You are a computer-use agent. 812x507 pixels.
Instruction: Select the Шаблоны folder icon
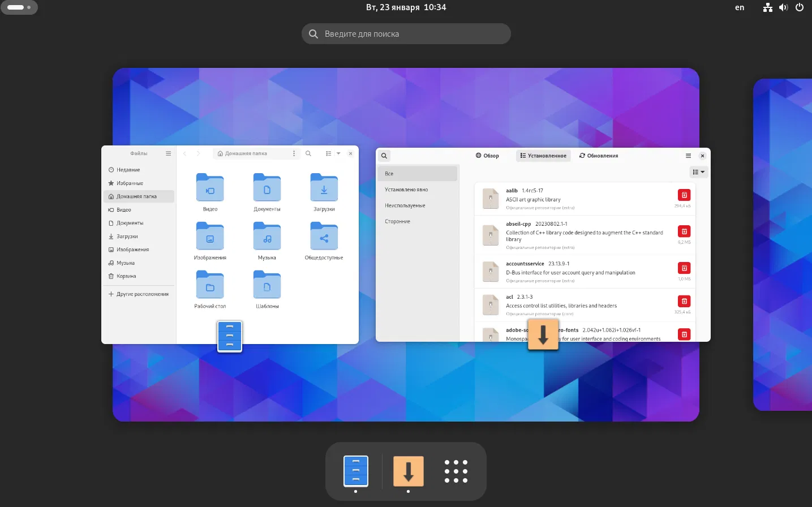(x=267, y=285)
